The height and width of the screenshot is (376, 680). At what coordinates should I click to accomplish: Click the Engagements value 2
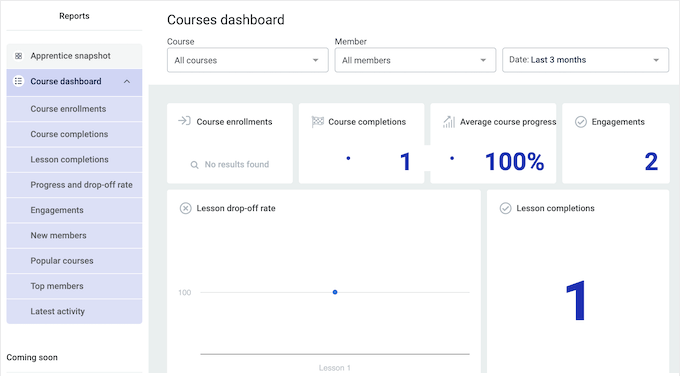tap(651, 162)
